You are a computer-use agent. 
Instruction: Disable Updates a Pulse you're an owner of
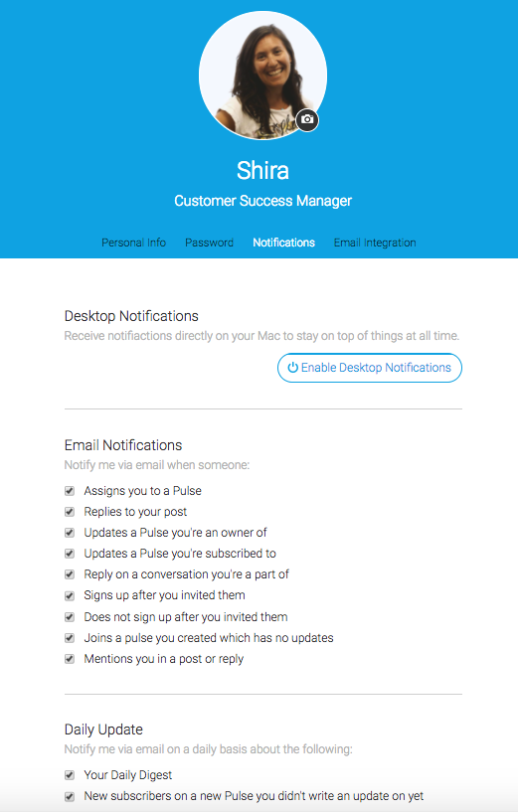point(70,533)
